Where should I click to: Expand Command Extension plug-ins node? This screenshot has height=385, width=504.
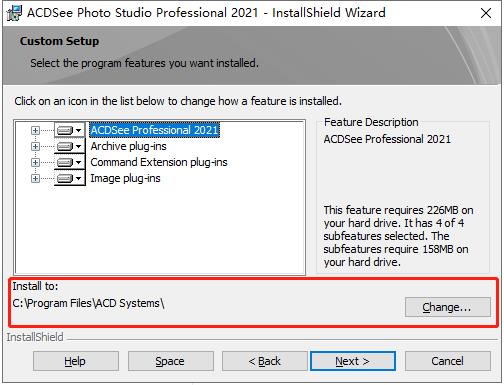point(35,162)
